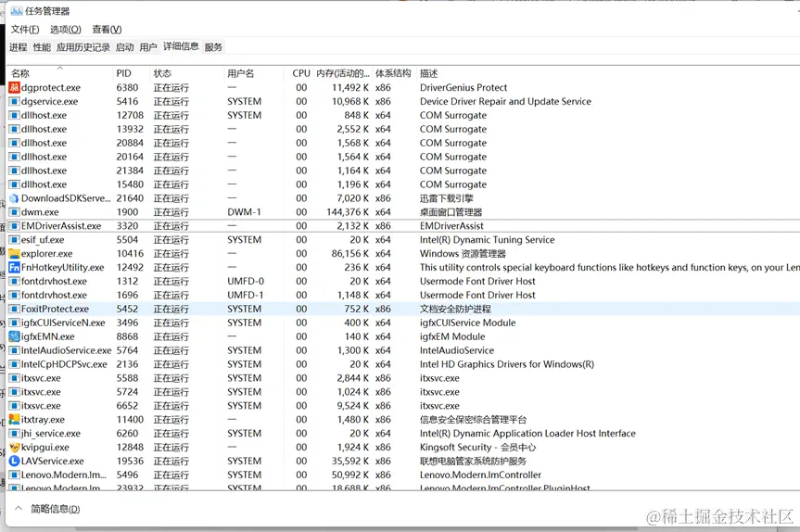The image size is (800, 532).
Task: Select the itxsvc.exe row with PID 5588
Action: pos(403,378)
